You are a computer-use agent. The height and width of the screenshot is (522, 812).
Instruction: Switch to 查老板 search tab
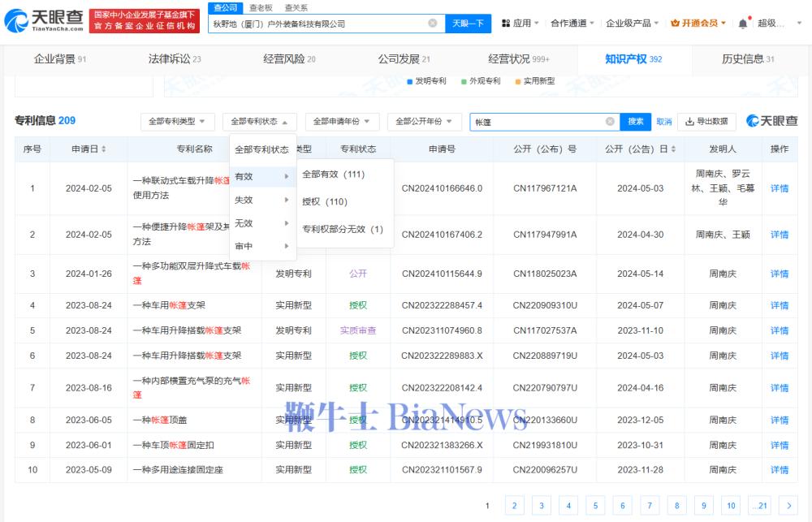[261, 8]
